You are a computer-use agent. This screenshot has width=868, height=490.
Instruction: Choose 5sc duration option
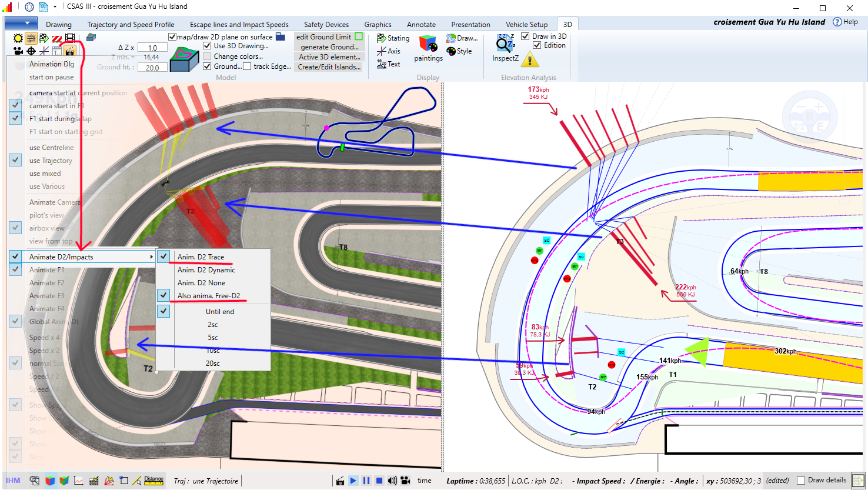point(213,338)
